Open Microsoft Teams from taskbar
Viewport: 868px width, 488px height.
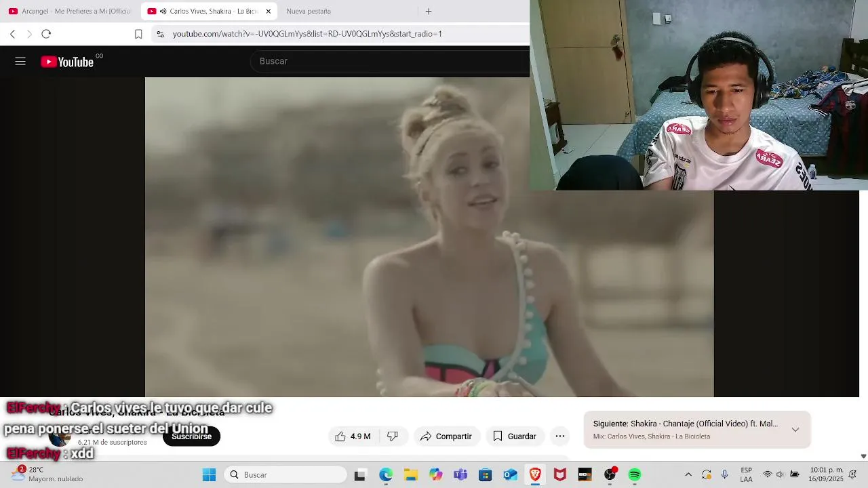coord(460,474)
